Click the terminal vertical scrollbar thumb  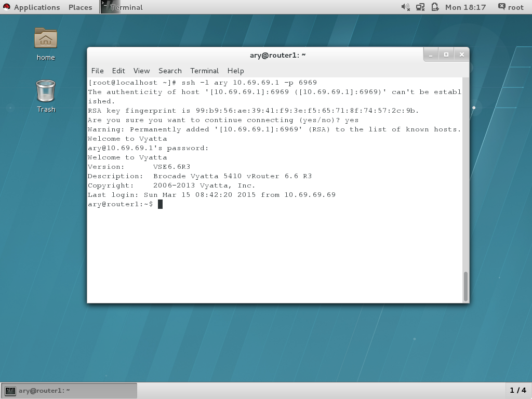(466, 286)
